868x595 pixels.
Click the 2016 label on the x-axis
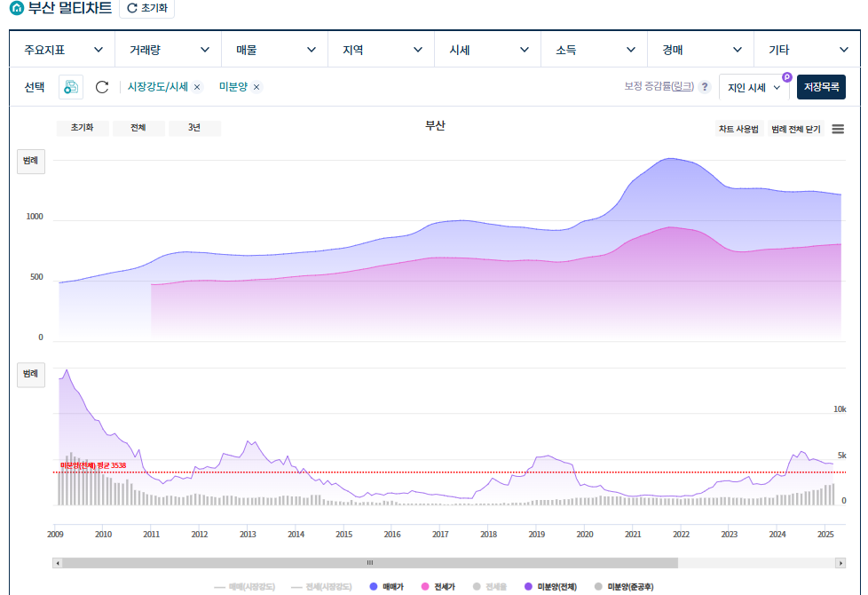(392, 534)
